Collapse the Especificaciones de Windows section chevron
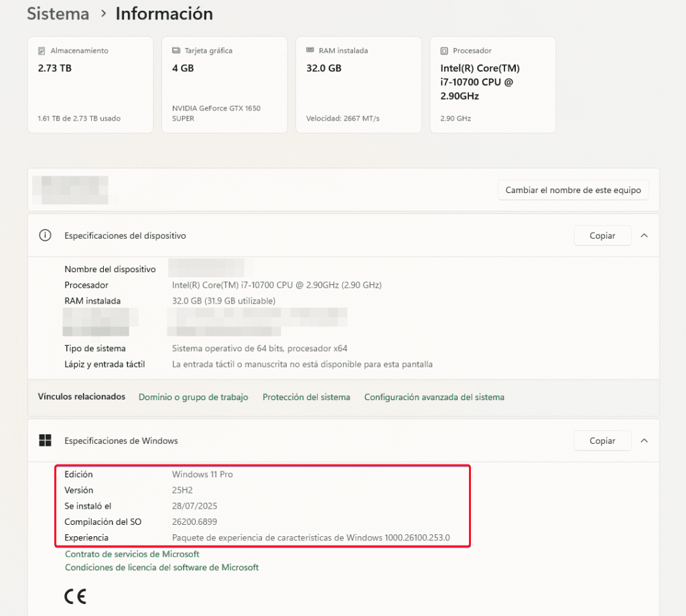Image resolution: width=686 pixels, height=616 pixels. 644,440
